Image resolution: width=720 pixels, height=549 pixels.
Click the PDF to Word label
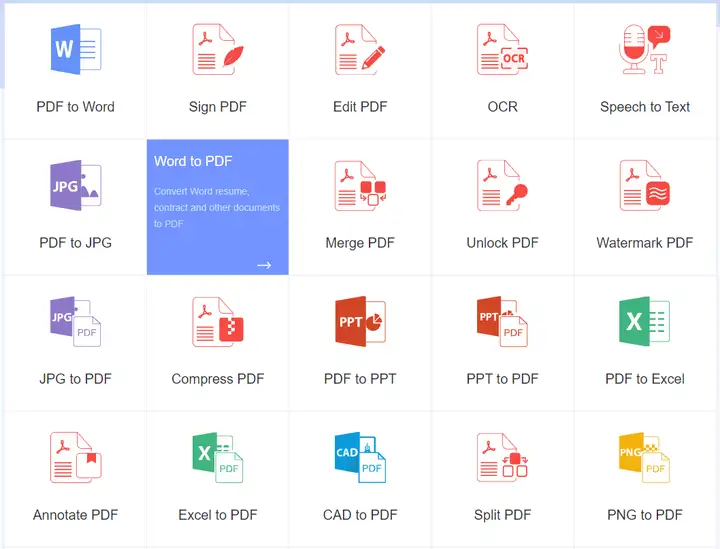76,106
